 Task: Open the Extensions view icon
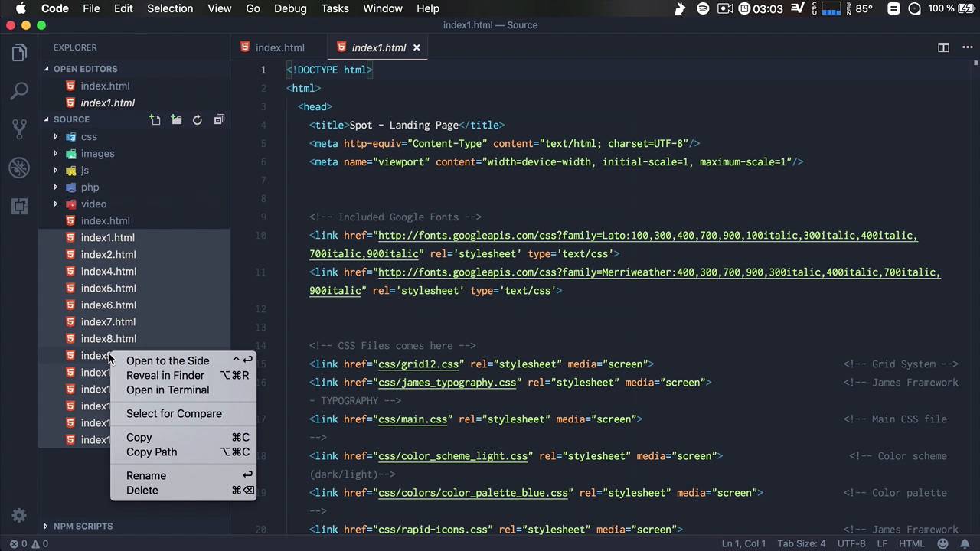click(19, 205)
